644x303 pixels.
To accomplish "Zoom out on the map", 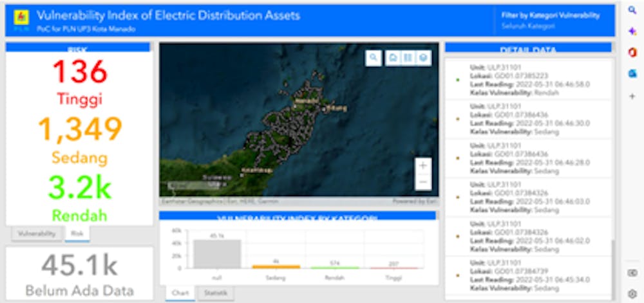I will [423, 182].
